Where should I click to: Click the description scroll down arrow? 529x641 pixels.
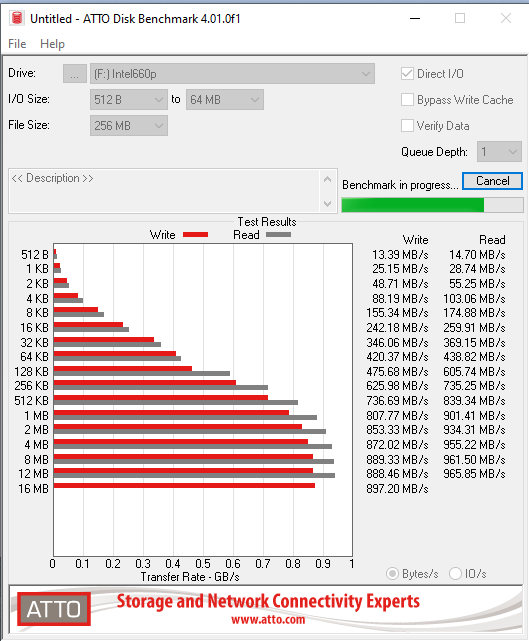(x=327, y=203)
